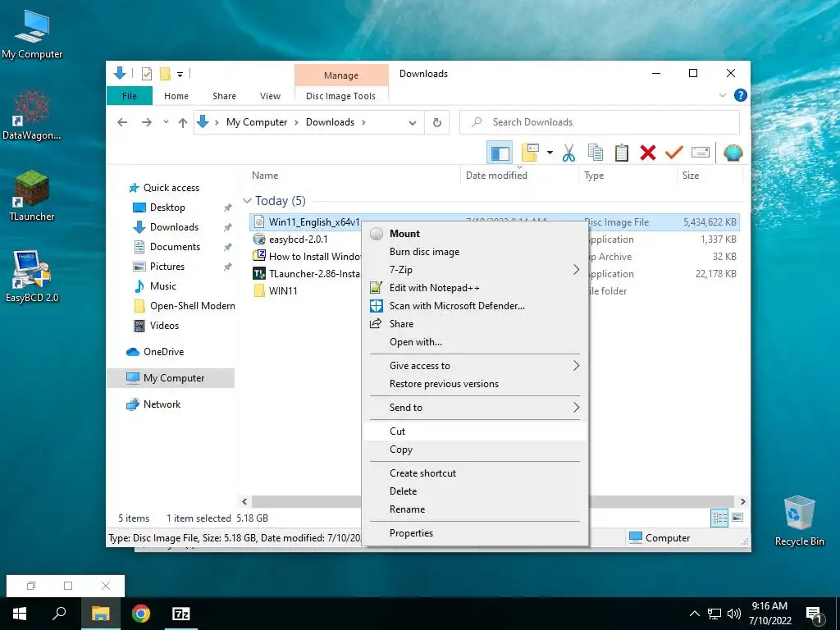
Task: Open Customize Quick Access Toolbar dropdown
Action: [x=180, y=74]
